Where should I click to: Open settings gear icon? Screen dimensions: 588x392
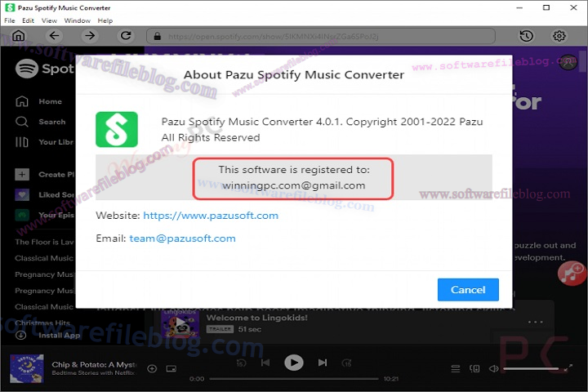(559, 36)
